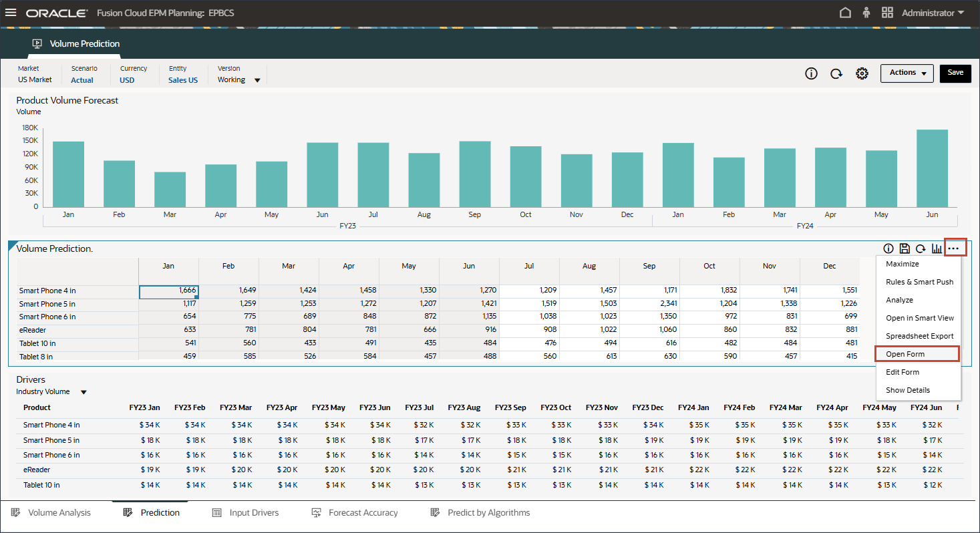Click FY24 Jan column header in Drivers
This screenshot has width=980, height=533.
(694, 407)
